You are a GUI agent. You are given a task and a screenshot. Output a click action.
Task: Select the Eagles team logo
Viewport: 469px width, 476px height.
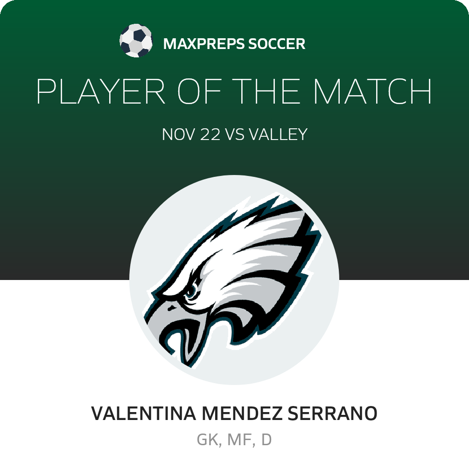coord(234,280)
